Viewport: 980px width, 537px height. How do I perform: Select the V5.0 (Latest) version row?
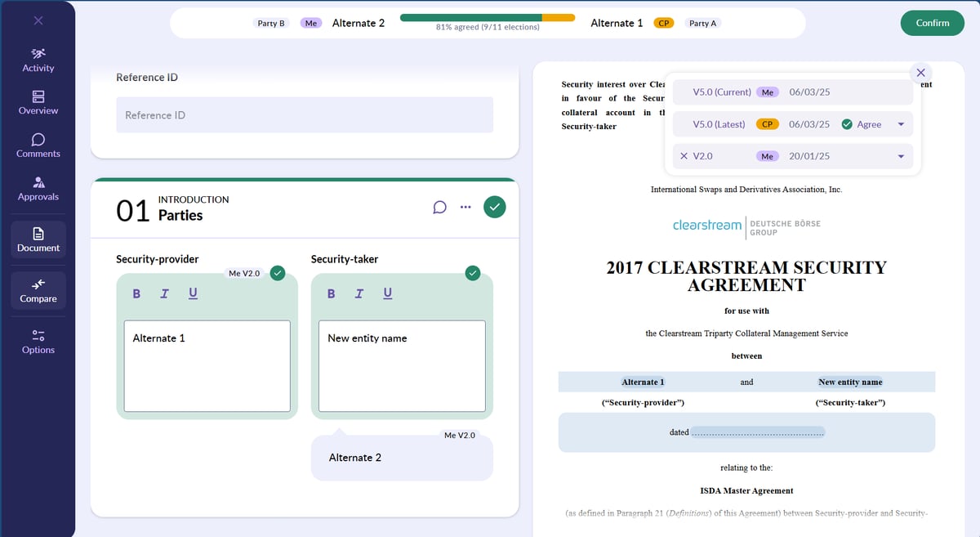click(792, 124)
